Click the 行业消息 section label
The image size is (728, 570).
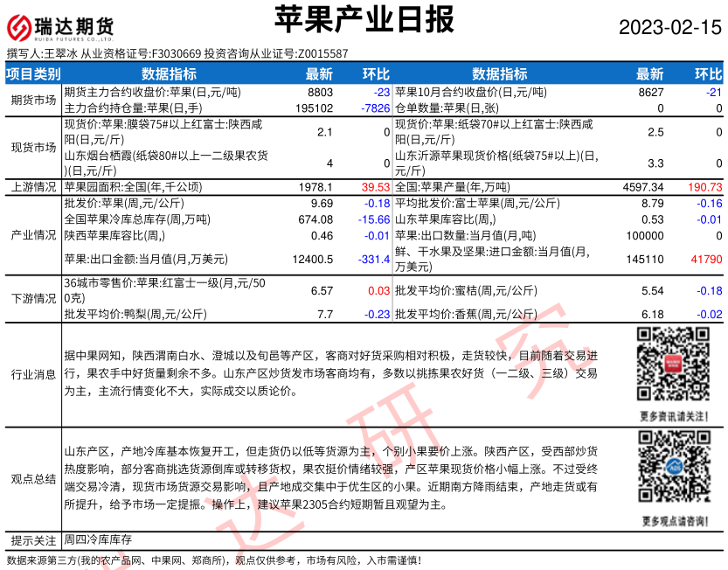(x=33, y=374)
